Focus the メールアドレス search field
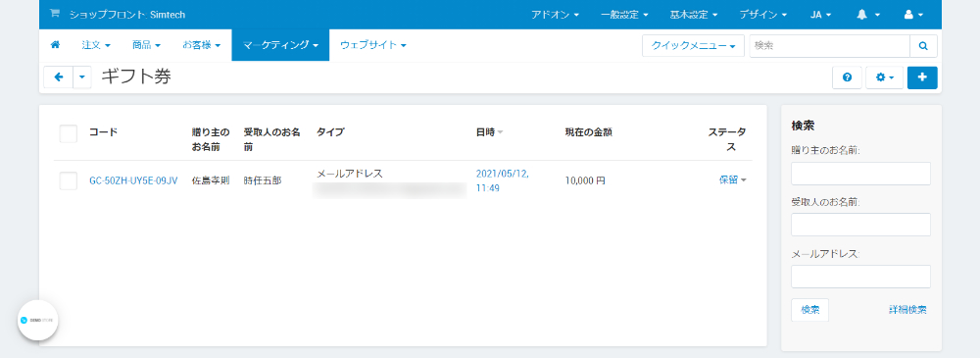 (860, 277)
